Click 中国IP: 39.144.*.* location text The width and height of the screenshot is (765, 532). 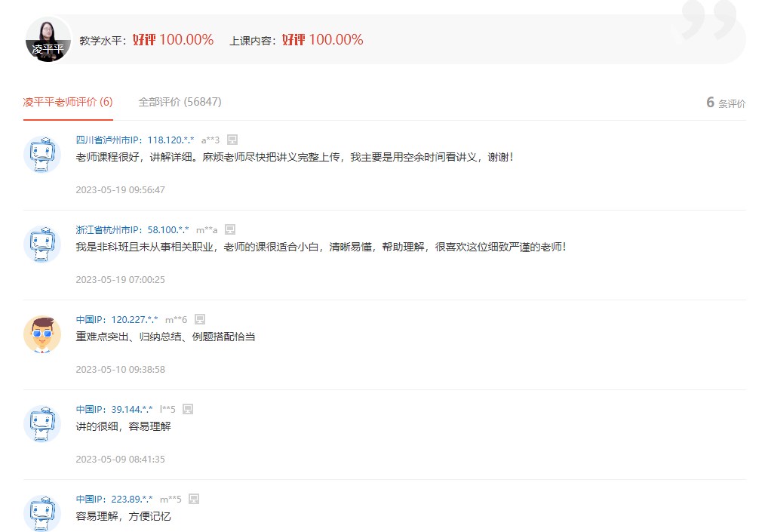[x=114, y=410]
